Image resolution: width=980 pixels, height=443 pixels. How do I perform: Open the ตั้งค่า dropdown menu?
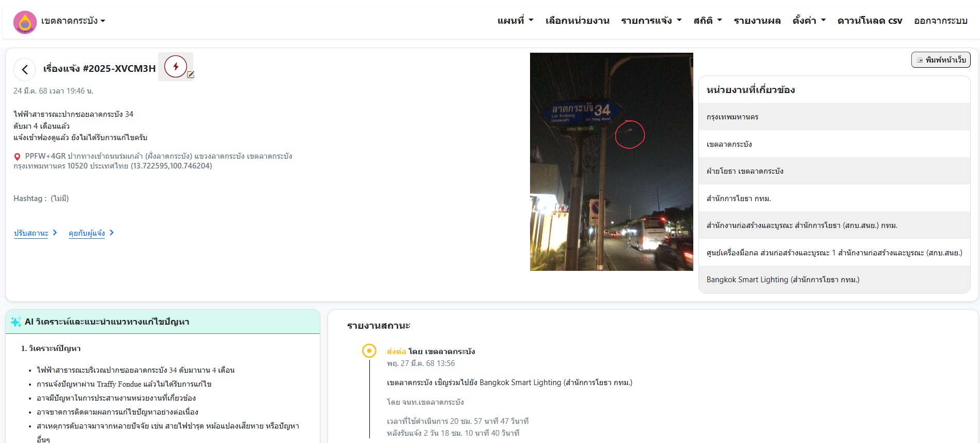pyautogui.click(x=809, y=21)
